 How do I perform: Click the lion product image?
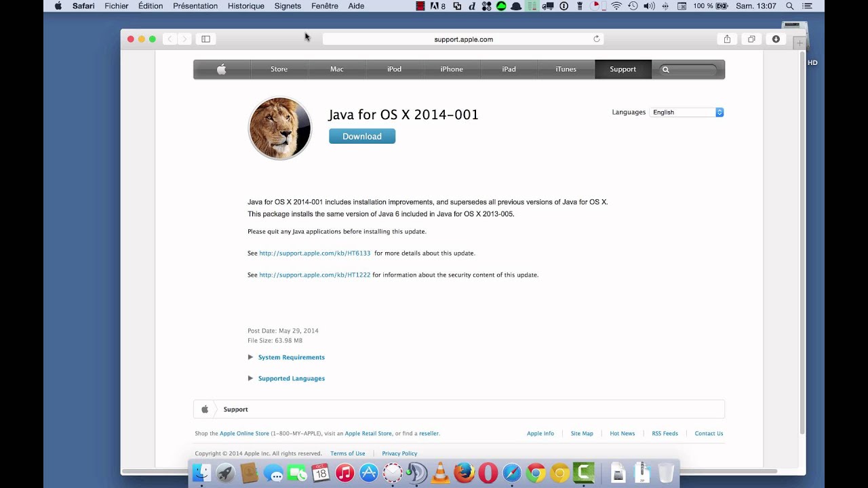279,128
